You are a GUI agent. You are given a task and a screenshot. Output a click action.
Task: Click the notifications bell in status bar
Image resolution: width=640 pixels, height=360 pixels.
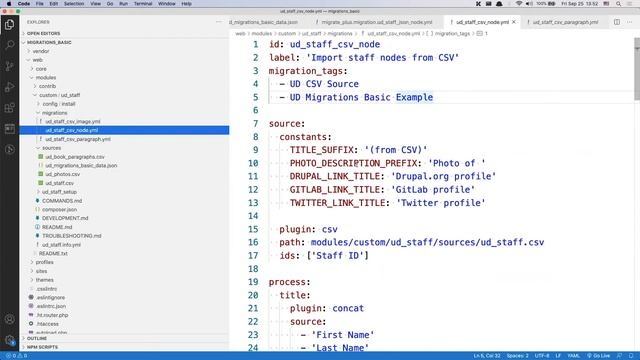coord(631,356)
